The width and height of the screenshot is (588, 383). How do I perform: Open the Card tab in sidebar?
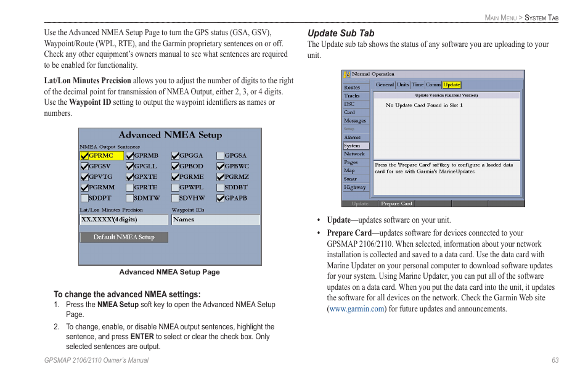tap(356, 112)
